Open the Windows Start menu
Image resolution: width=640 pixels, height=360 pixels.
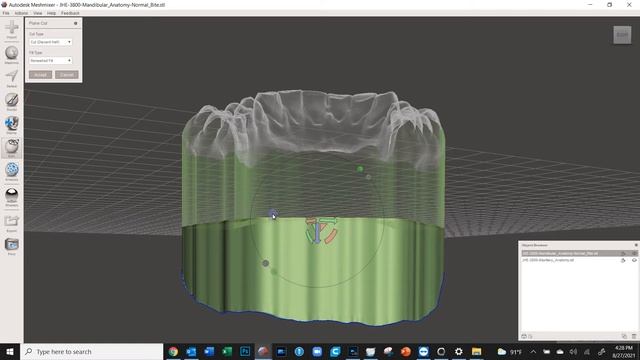tap(10, 351)
